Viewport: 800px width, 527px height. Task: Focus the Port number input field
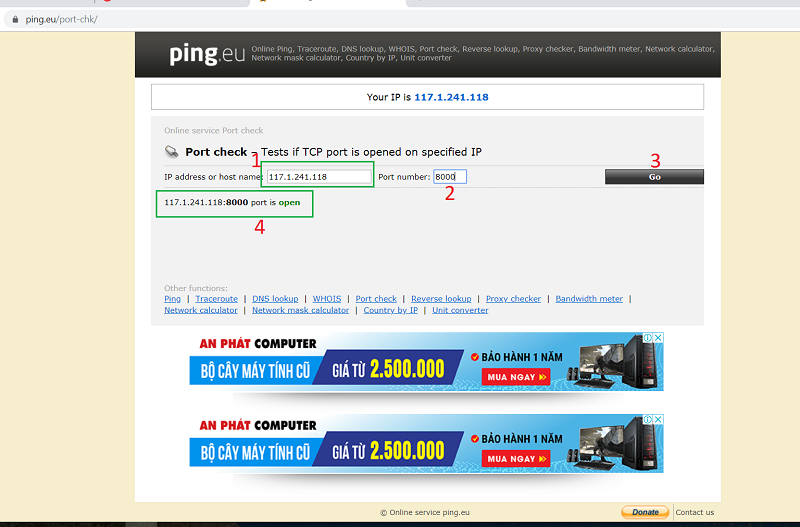[x=450, y=177]
